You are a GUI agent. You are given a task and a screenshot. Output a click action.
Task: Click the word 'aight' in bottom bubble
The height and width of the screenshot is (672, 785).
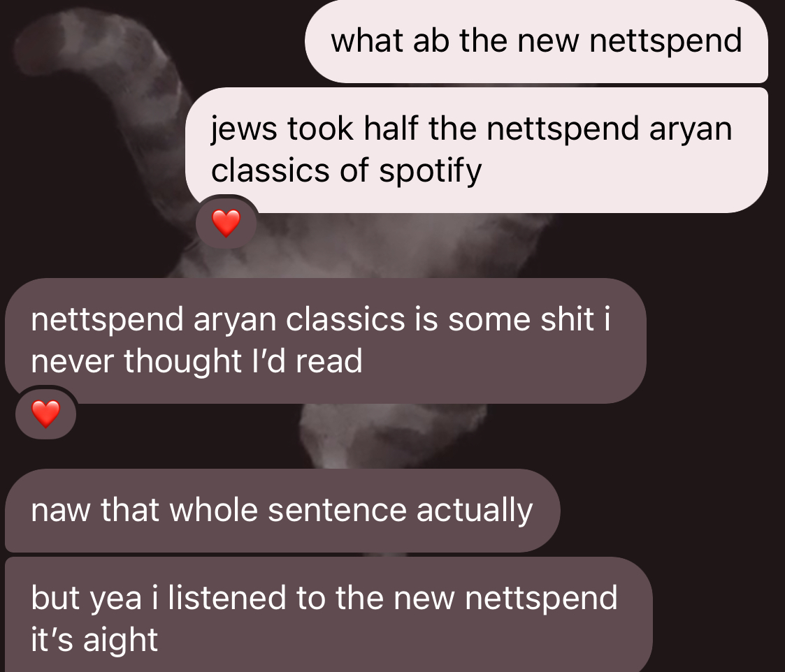[x=120, y=641]
